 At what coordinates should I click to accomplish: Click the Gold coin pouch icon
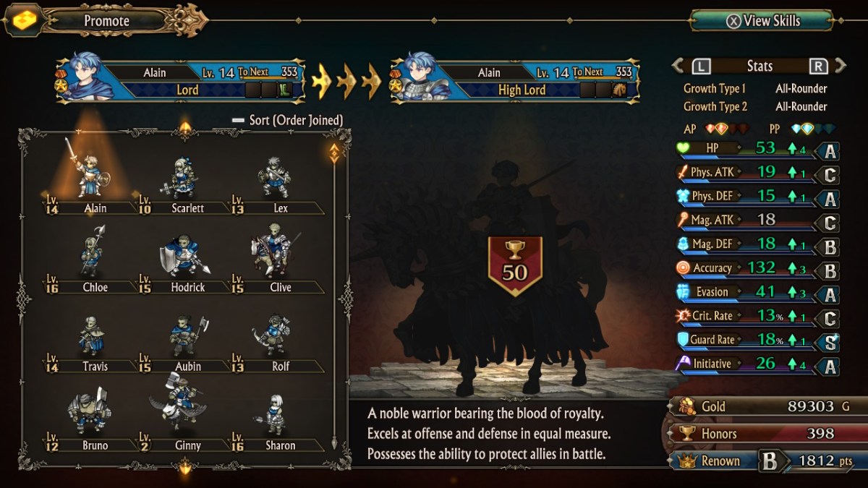[x=684, y=406]
